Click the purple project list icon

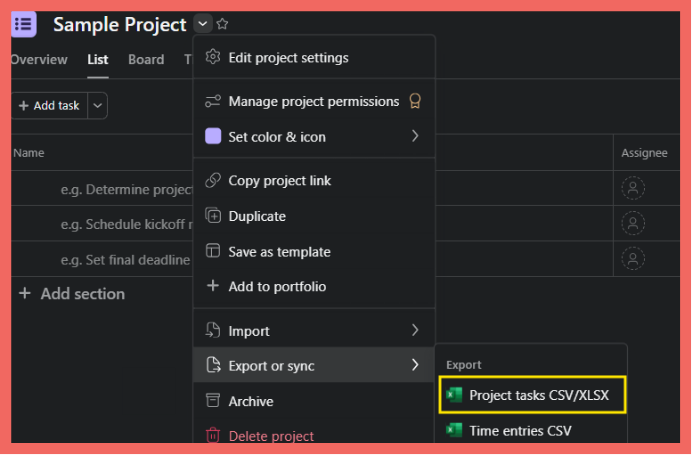coord(23,24)
